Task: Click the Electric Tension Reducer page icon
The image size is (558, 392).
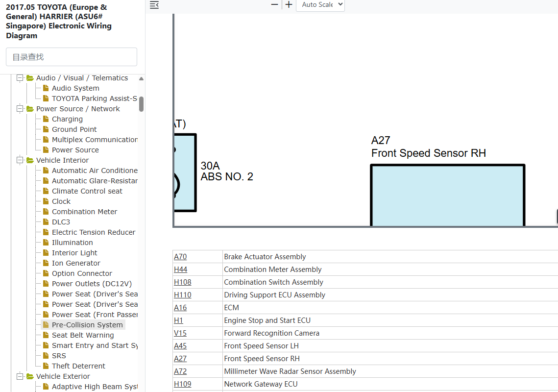Action: (x=46, y=232)
